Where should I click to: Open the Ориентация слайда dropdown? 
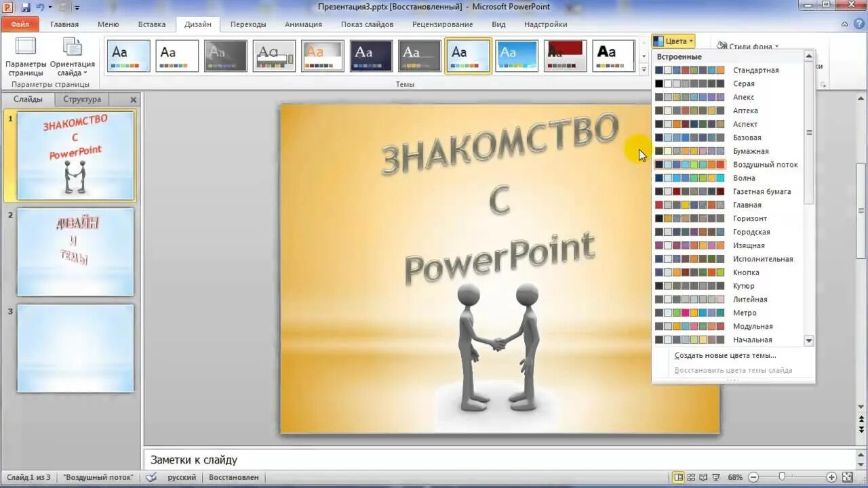[x=72, y=57]
